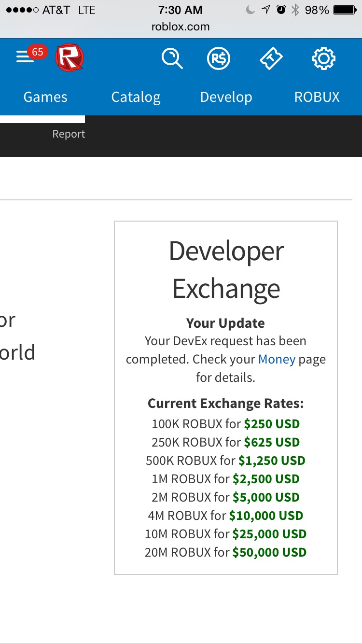Select the $1,250 USD rate

(x=272, y=461)
